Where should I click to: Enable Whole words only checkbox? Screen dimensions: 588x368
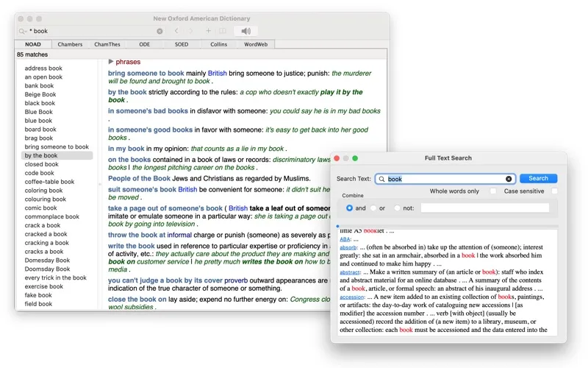(492, 191)
